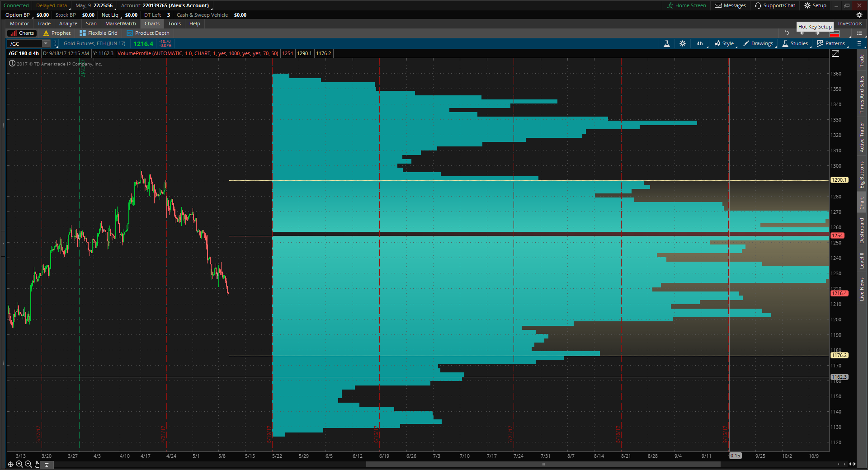Click the symbol link clip icon
Viewport: 868px width, 470px height.
pos(55,44)
